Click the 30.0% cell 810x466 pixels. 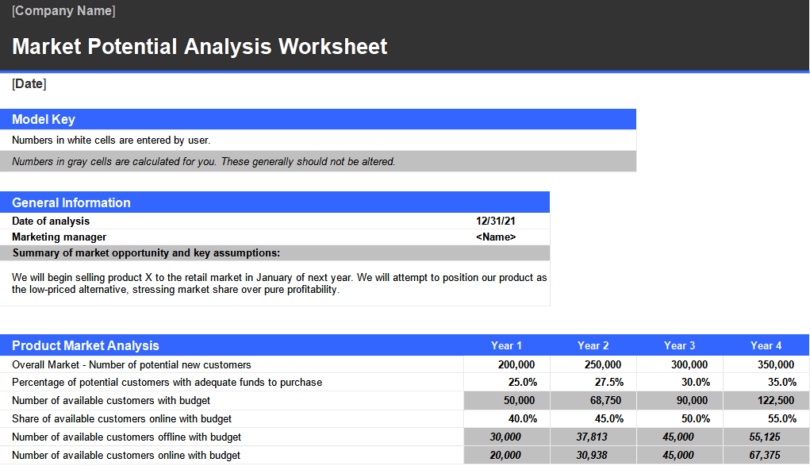click(680, 382)
